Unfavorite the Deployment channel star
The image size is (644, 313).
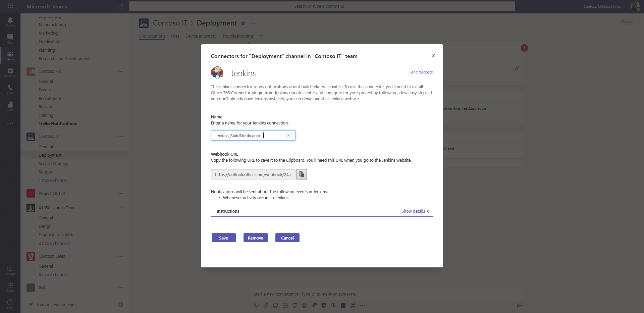(x=243, y=23)
